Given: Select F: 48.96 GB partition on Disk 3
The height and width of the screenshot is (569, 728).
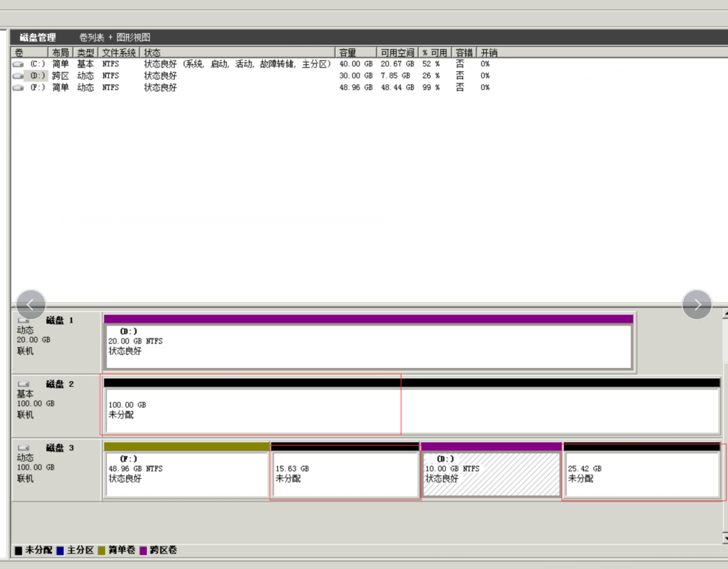Looking at the screenshot, I should 187,470.
